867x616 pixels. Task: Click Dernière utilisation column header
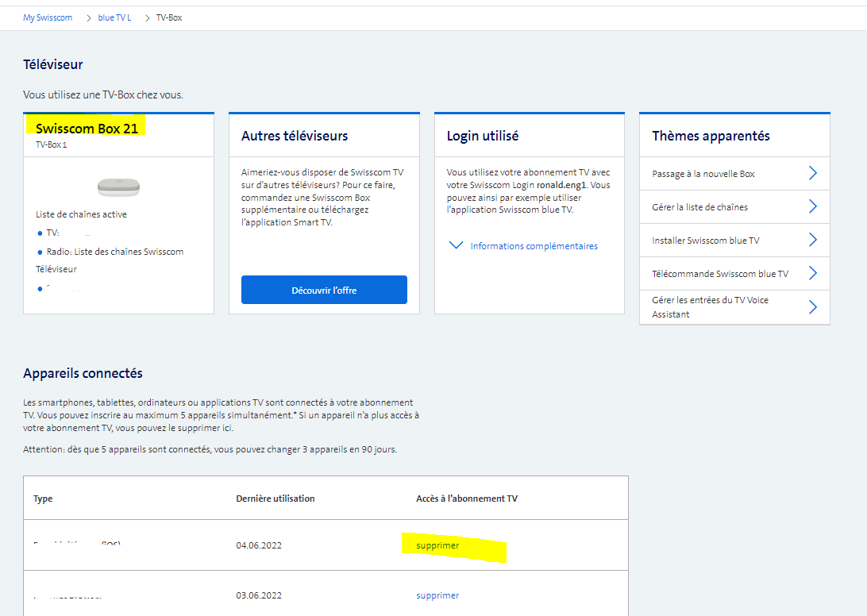[x=276, y=499]
